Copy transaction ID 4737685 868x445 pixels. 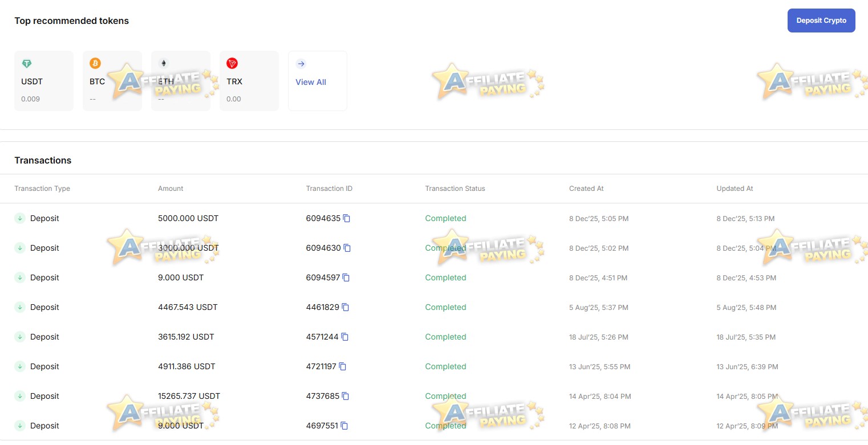[x=345, y=396]
